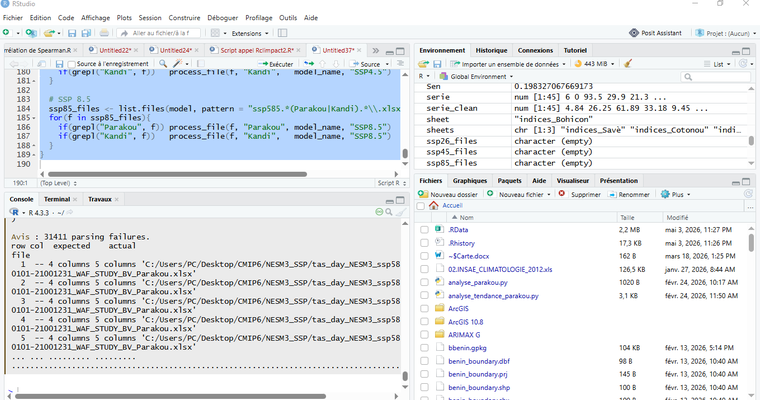Image resolution: width=760 pixels, height=400 pixels.
Task: Click the 'Aller au fichier' search field
Action: click(158, 33)
